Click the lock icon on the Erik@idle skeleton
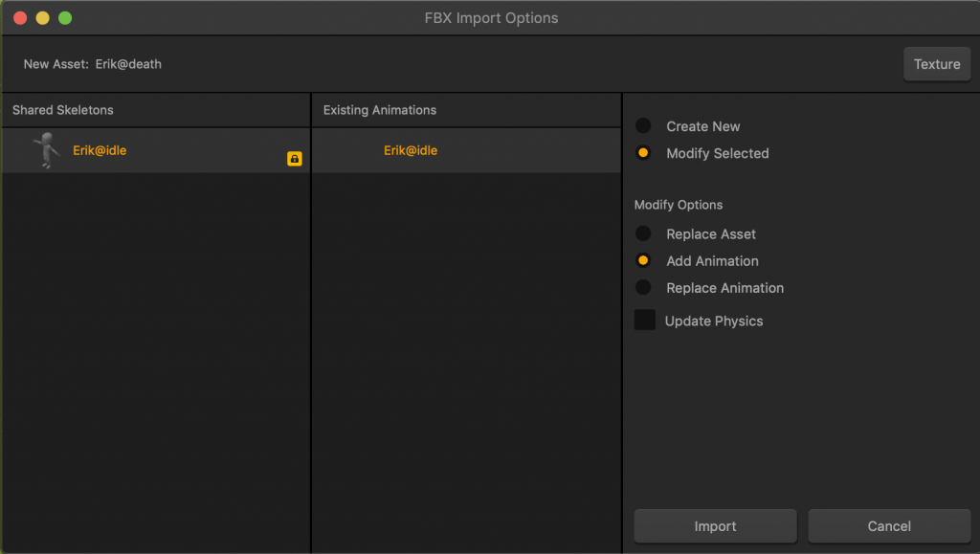 click(x=295, y=159)
